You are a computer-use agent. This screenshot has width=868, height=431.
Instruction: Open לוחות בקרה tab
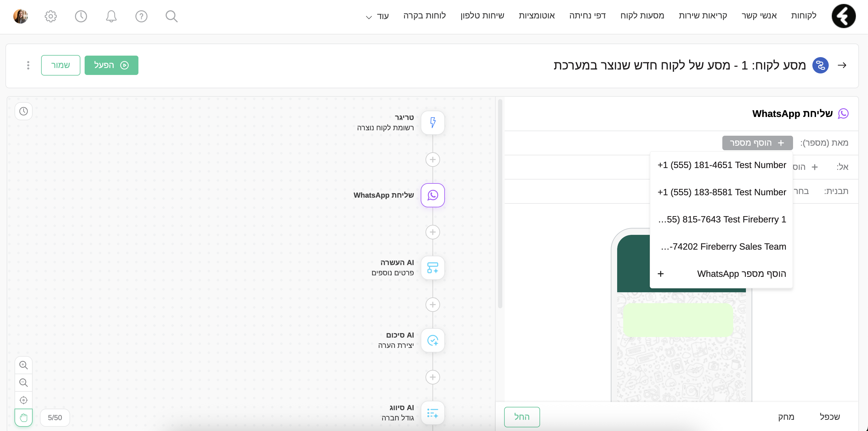[x=425, y=15]
